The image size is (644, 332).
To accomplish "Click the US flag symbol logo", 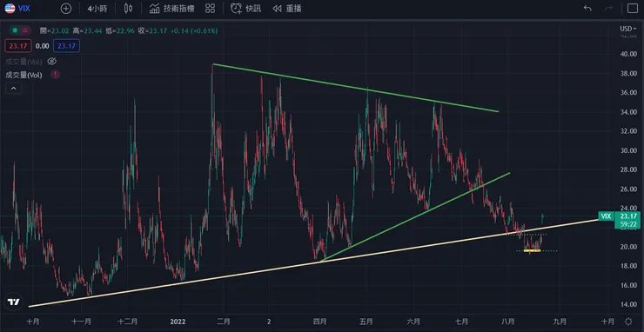I will point(10,8).
